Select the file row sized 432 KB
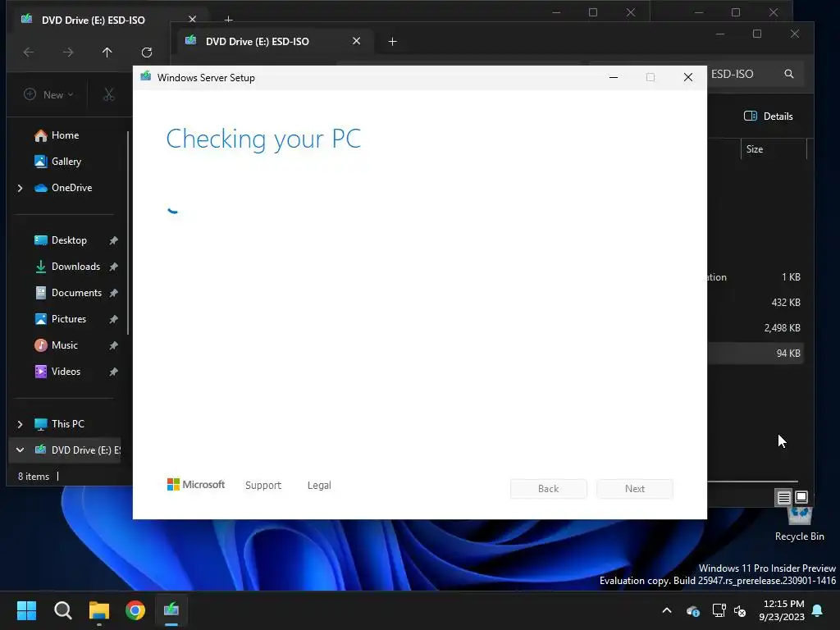840x630 pixels. pos(756,303)
